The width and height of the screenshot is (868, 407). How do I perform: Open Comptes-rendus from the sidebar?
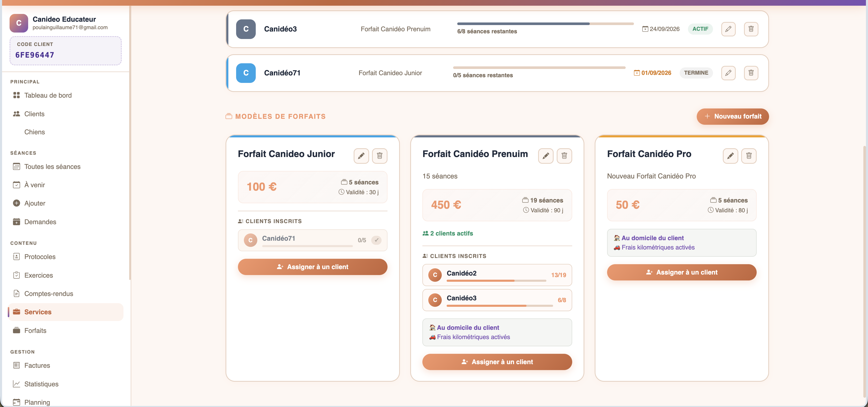66,293
